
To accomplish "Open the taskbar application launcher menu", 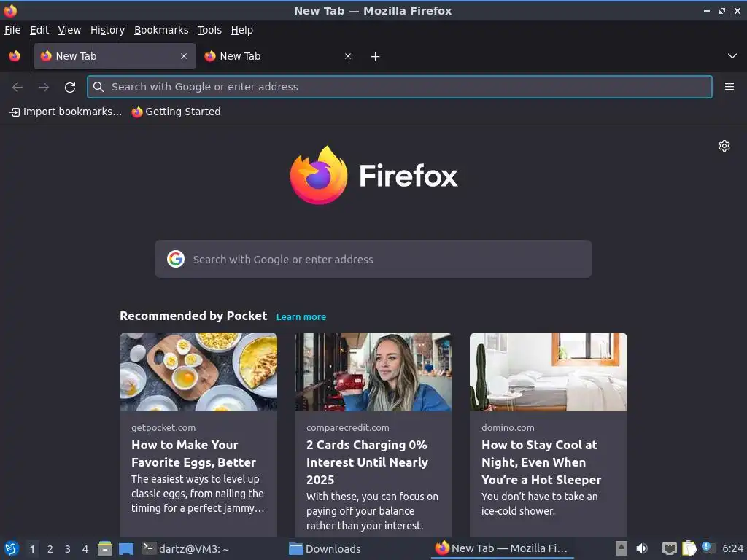I will (12, 548).
